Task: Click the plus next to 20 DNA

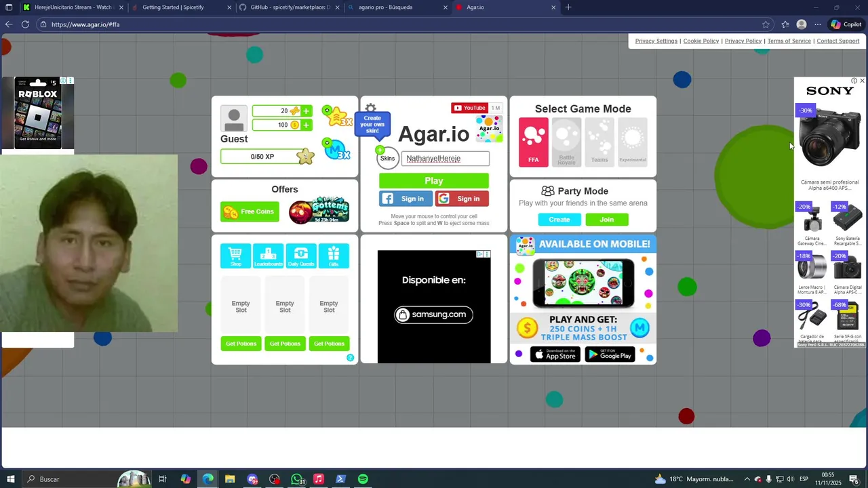Action: tap(306, 111)
